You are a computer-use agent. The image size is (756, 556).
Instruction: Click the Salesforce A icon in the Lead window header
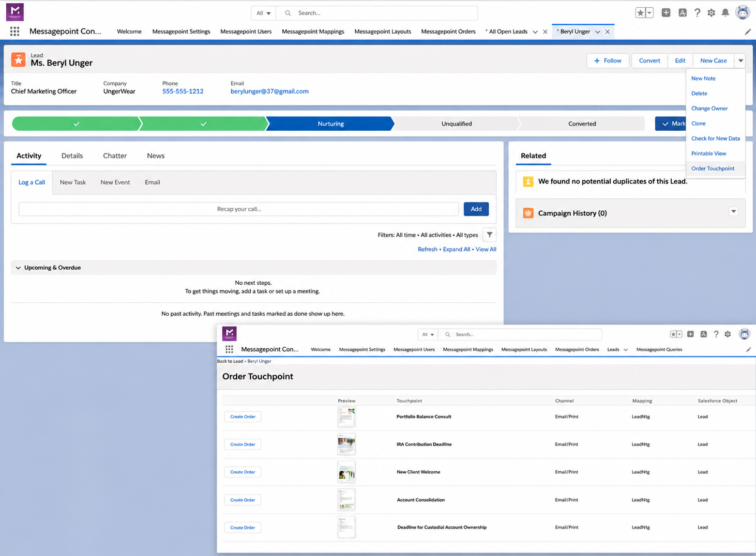pyautogui.click(x=683, y=13)
